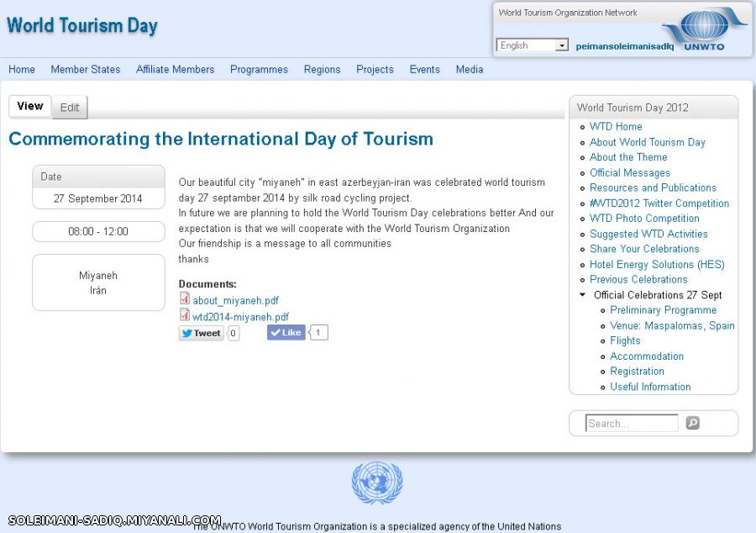Open About the Theme link
Image resolution: width=756 pixels, height=533 pixels.
(x=628, y=156)
